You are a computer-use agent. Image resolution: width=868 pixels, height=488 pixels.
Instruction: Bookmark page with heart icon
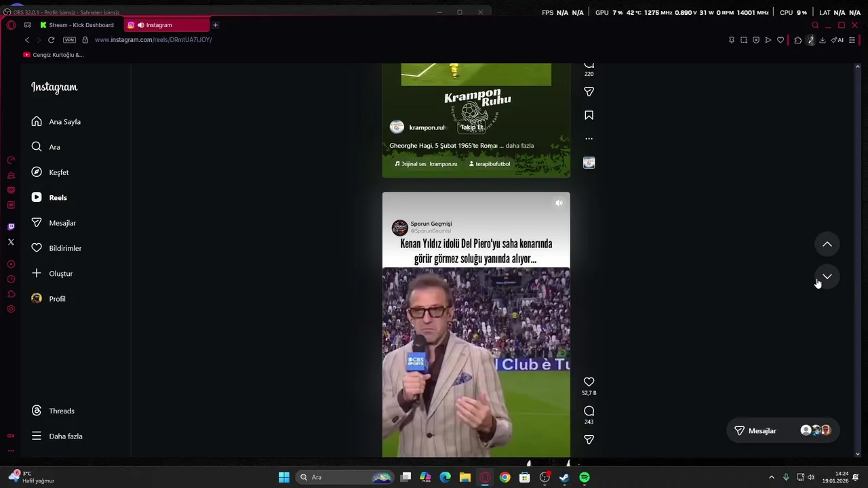click(x=781, y=40)
